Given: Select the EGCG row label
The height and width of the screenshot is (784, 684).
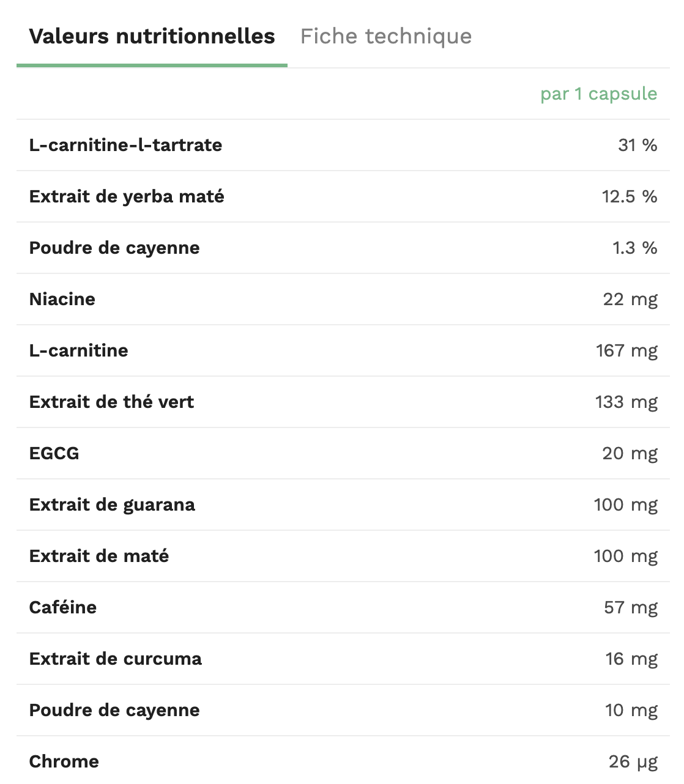Looking at the screenshot, I should [54, 453].
